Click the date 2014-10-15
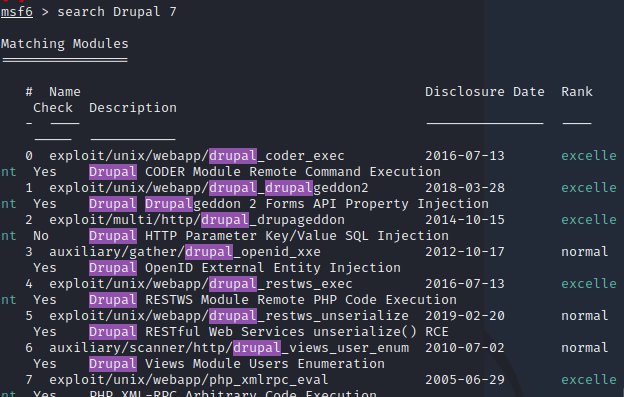This screenshot has width=624, height=397. pos(465,220)
